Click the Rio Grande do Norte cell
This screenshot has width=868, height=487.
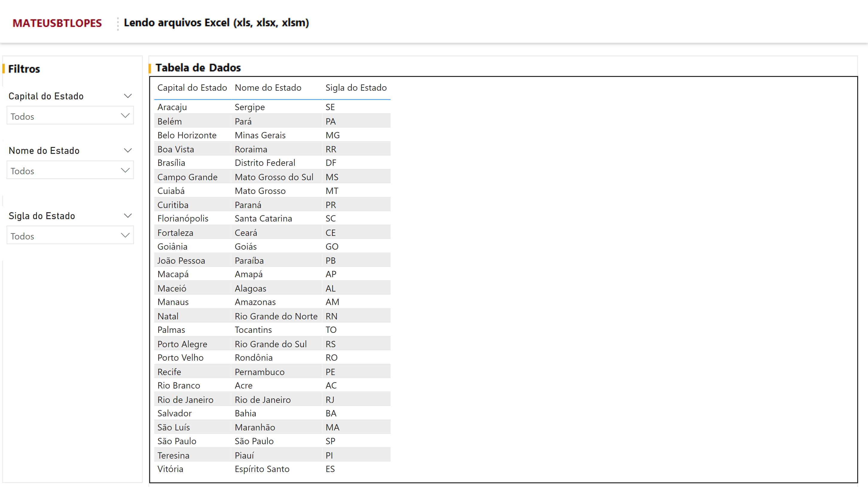pyautogui.click(x=276, y=316)
